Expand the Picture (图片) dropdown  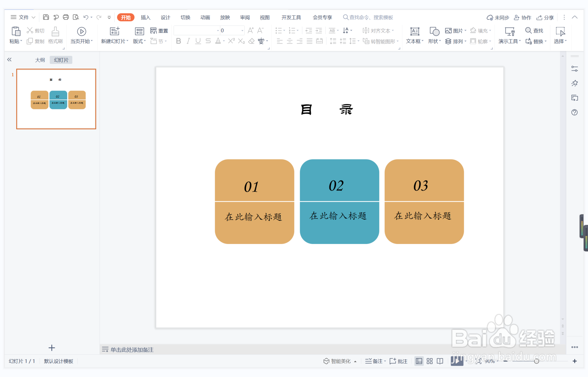(465, 31)
